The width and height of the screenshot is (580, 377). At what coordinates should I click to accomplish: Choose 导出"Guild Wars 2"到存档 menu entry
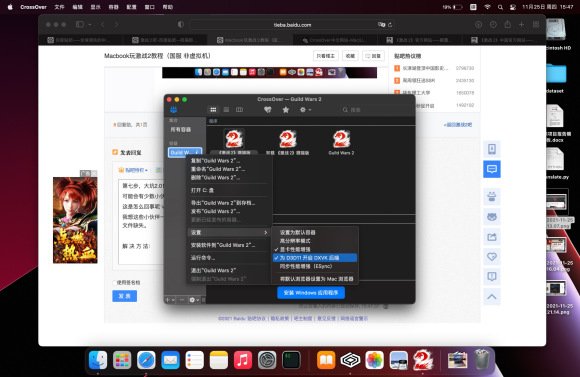pyautogui.click(x=228, y=203)
